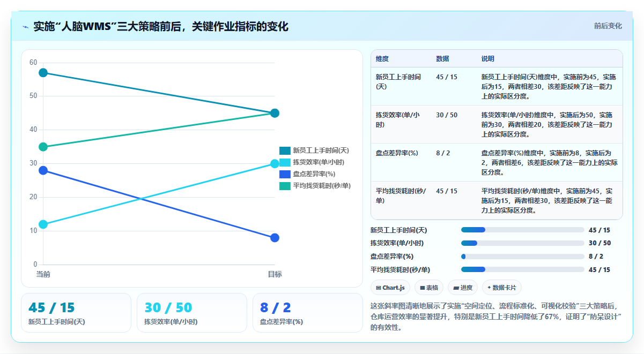Screen dimensions: 644x354
Task: Toggle legend swatch for 盘点差异率(%)
Action: click(x=285, y=174)
